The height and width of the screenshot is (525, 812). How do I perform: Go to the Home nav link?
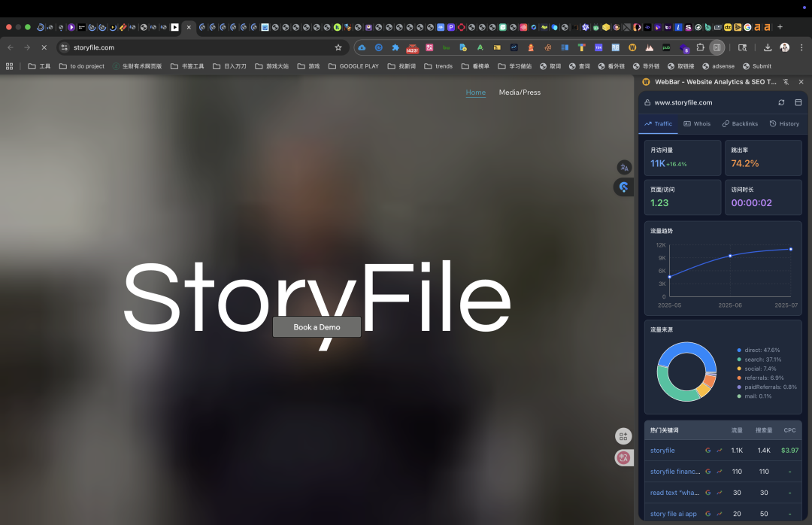pyautogui.click(x=475, y=93)
